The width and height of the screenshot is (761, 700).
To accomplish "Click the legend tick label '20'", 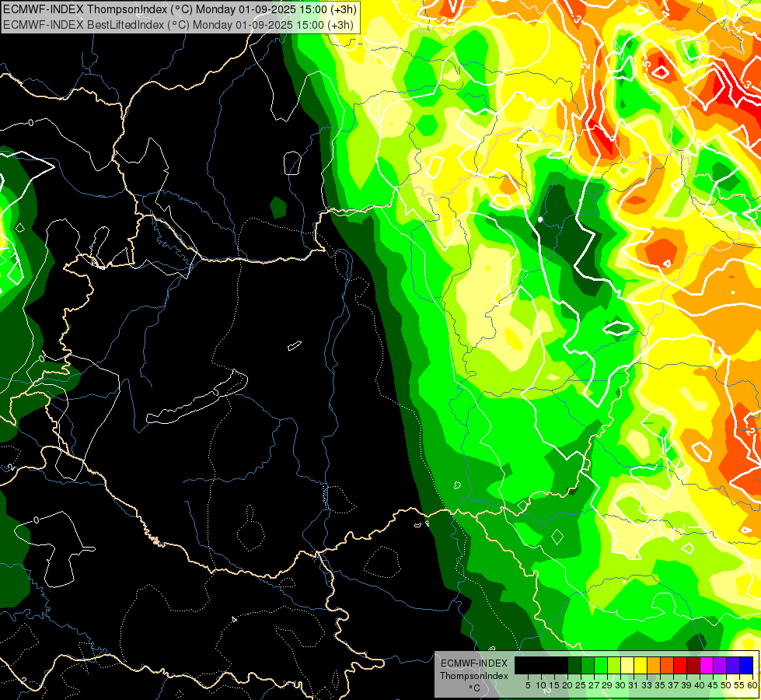I will pyautogui.click(x=568, y=685).
